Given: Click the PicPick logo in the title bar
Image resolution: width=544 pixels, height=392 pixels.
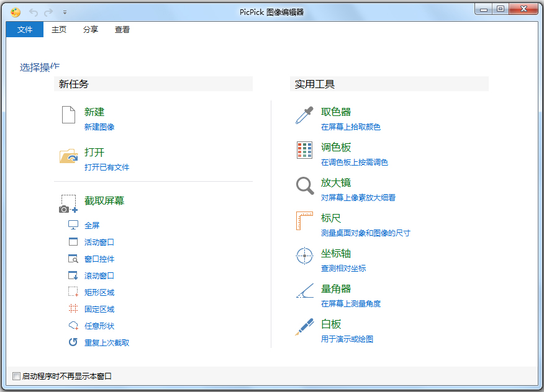Looking at the screenshot, I should coord(15,11).
